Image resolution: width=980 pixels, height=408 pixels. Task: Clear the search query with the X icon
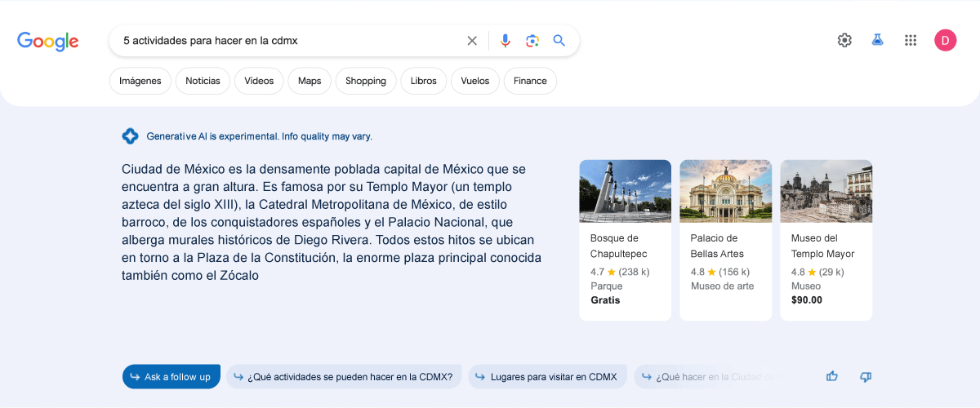coord(472,41)
